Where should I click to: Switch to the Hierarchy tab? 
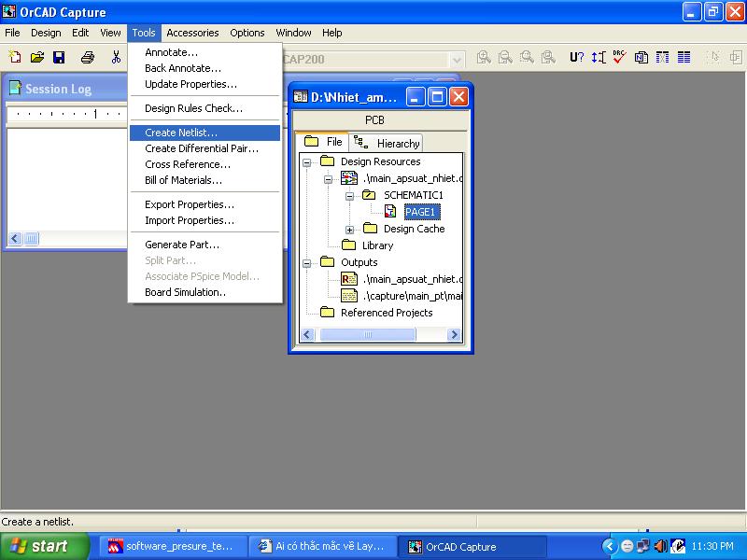[x=387, y=143]
